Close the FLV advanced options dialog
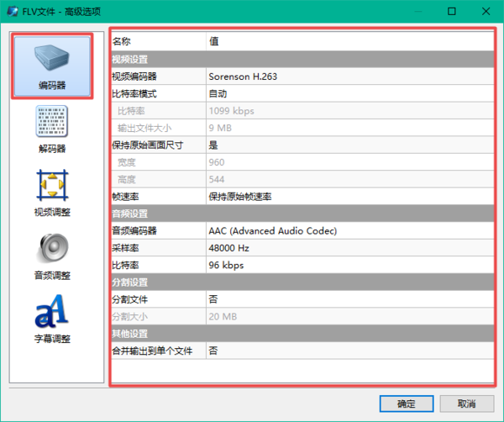This screenshot has width=504, height=422. coord(486,11)
